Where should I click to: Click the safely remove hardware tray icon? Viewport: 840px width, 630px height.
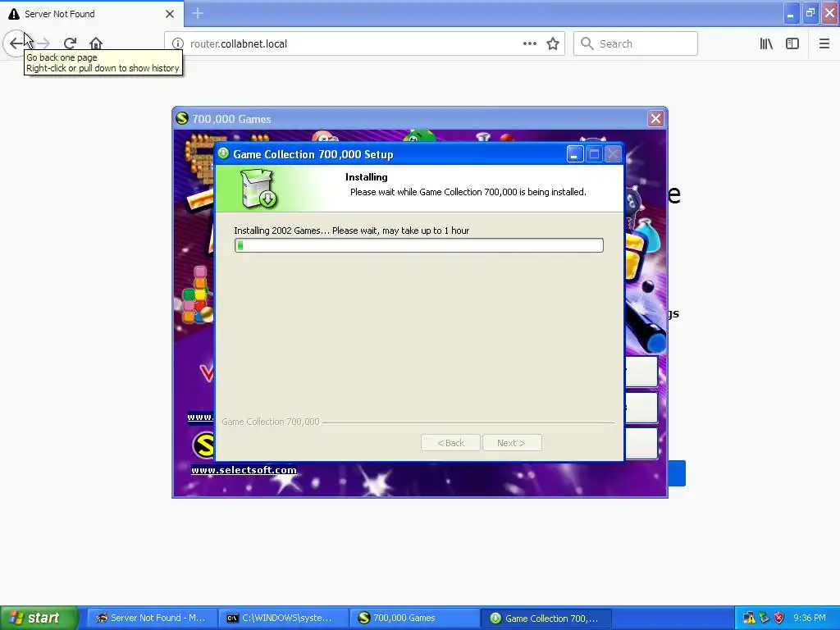click(x=764, y=619)
